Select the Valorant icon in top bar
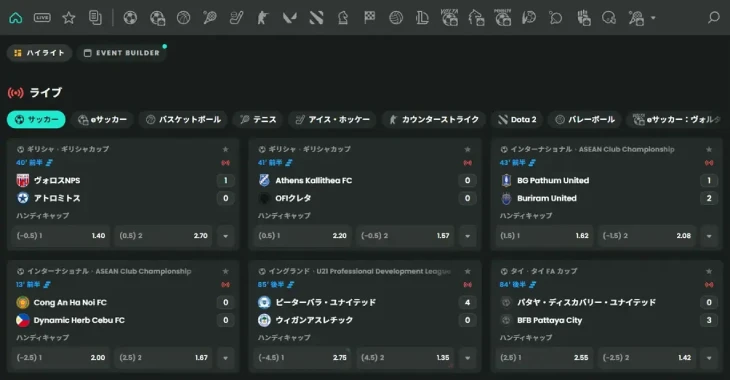The width and height of the screenshot is (730, 380). (290, 18)
